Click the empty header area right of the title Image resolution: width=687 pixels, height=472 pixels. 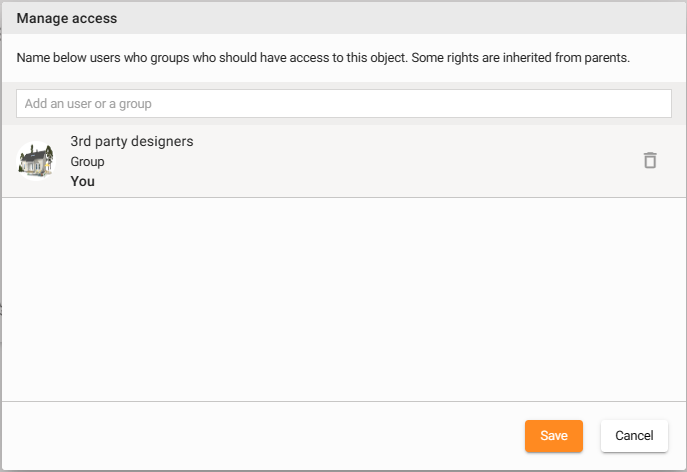[400, 18]
